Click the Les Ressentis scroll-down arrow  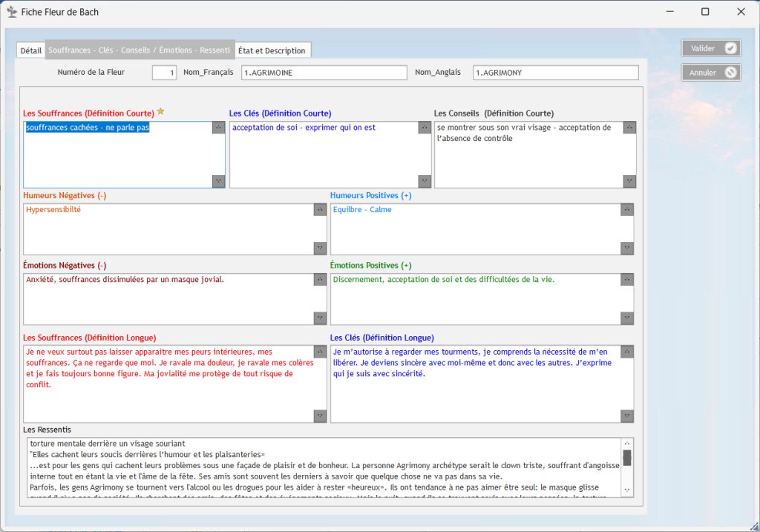point(627,489)
